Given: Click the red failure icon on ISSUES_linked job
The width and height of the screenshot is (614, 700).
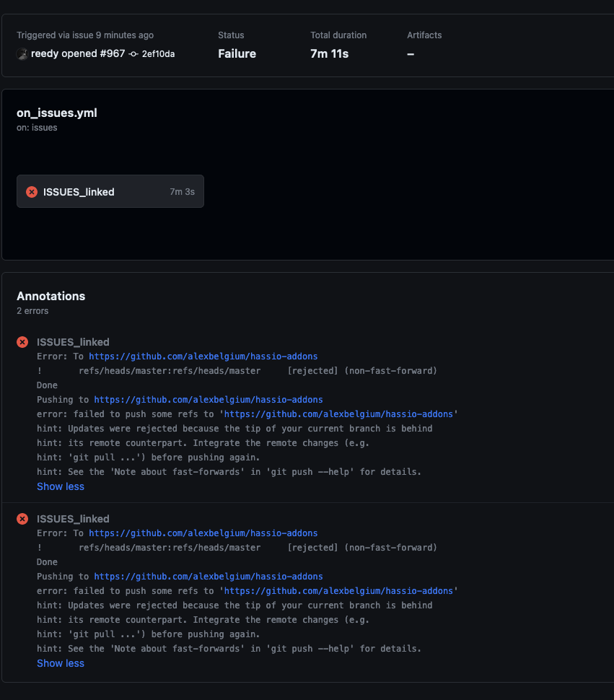Looking at the screenshot, I should coord(30,191).
